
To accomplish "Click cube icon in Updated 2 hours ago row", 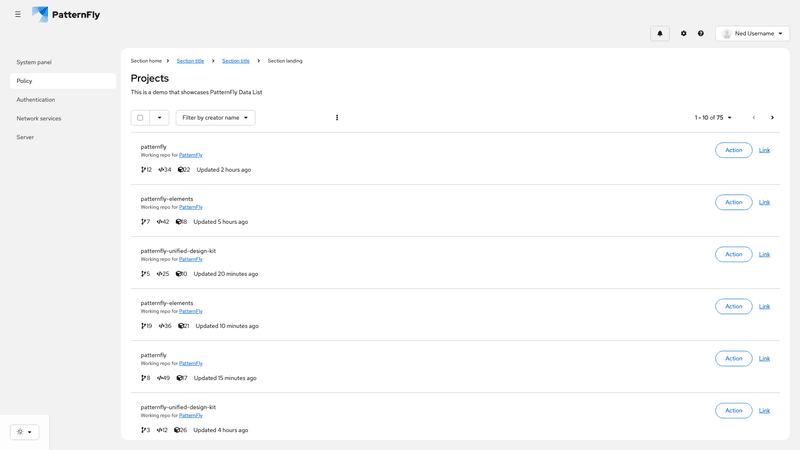I will point(180,169).
